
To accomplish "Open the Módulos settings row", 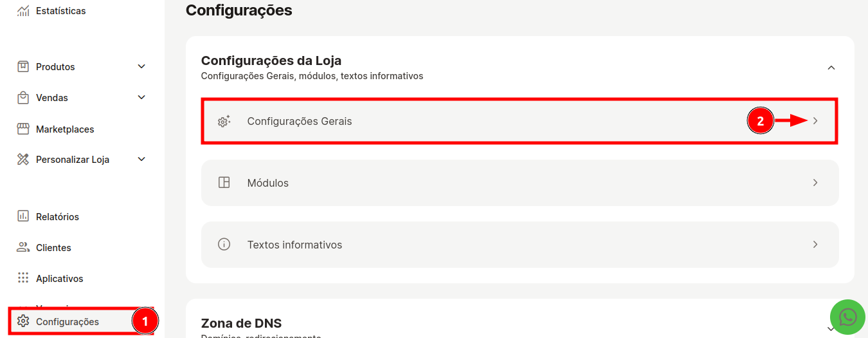I will pos(520,183).
